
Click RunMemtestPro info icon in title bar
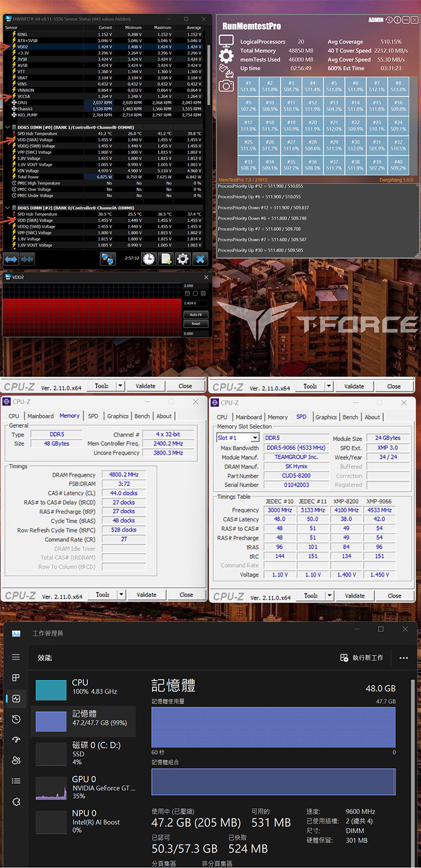point(397,20)
